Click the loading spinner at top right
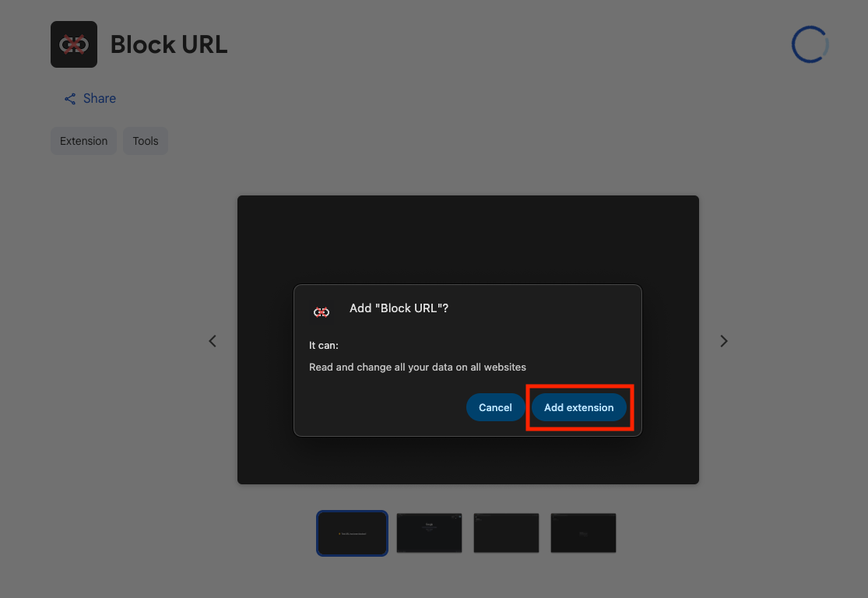Viewport: 868px width, 598px height. [x=810, y=44]
